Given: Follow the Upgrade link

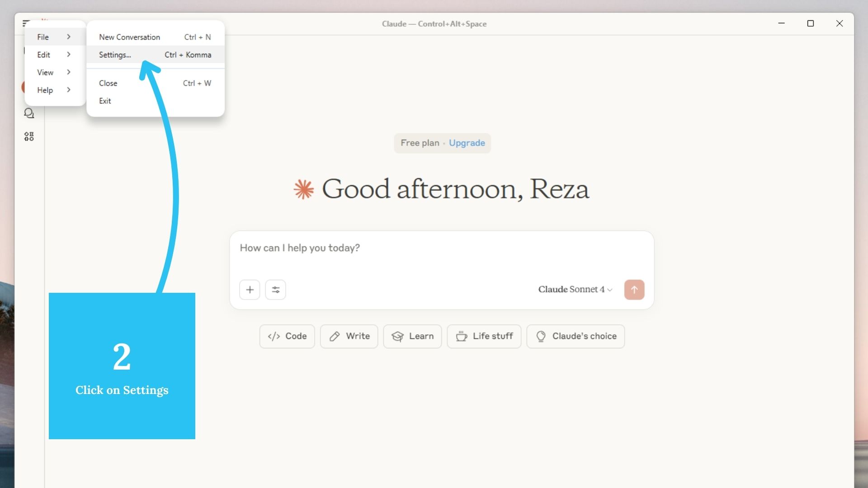Looking at the screenshot, I should pos(467,143).
